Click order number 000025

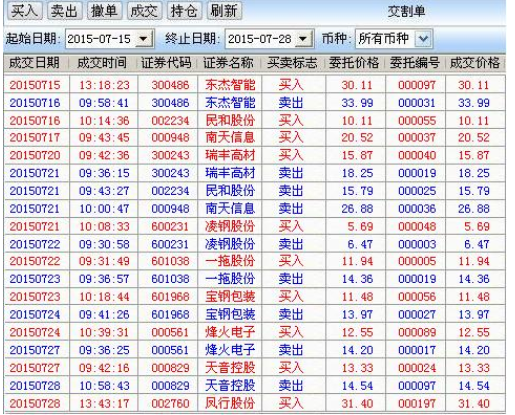(417, 191)
